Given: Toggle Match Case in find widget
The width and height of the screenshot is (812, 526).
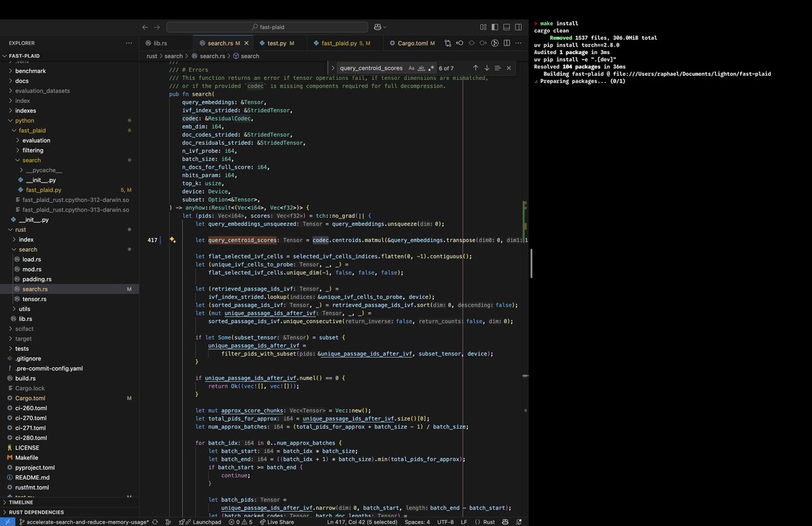Looking at the screenshot, I should coord(411,68).
